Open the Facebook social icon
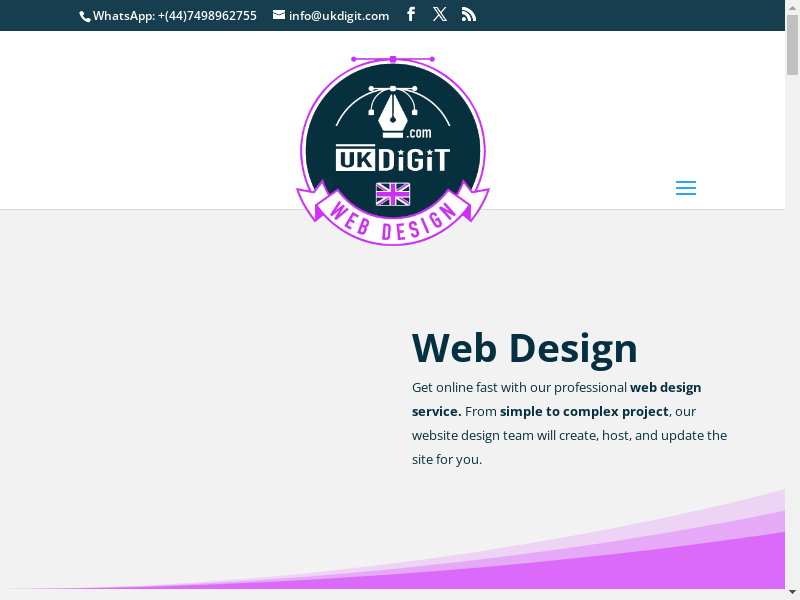 (x=411, y=14)
